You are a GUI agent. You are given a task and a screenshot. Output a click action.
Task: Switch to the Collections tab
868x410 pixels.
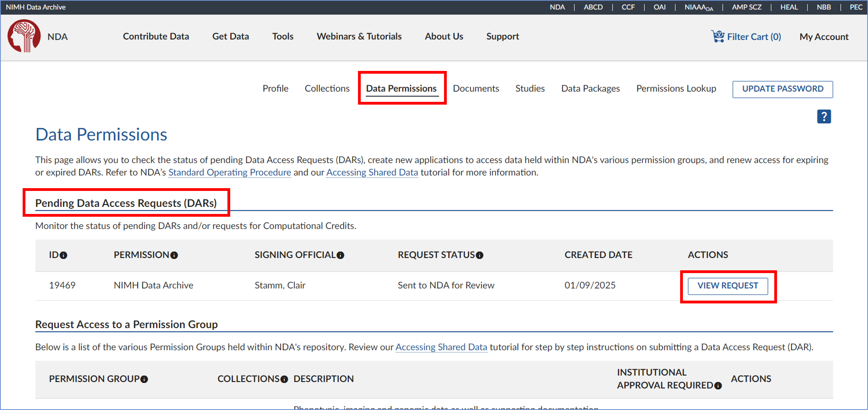point(327,88)
